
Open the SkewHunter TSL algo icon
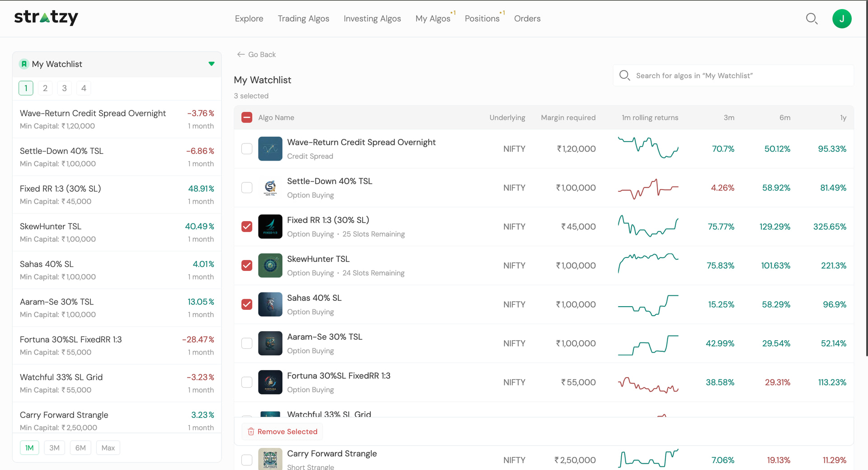(270, 266)
